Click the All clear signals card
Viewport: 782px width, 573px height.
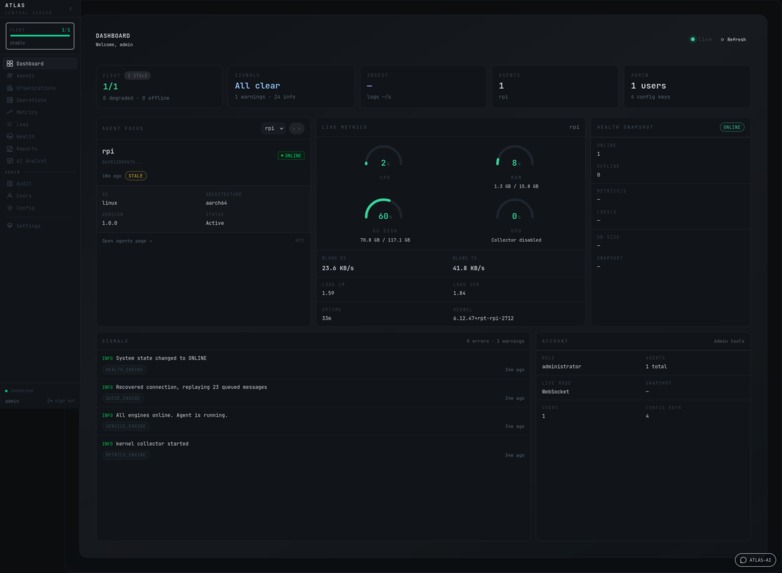[x=291, y=86]
